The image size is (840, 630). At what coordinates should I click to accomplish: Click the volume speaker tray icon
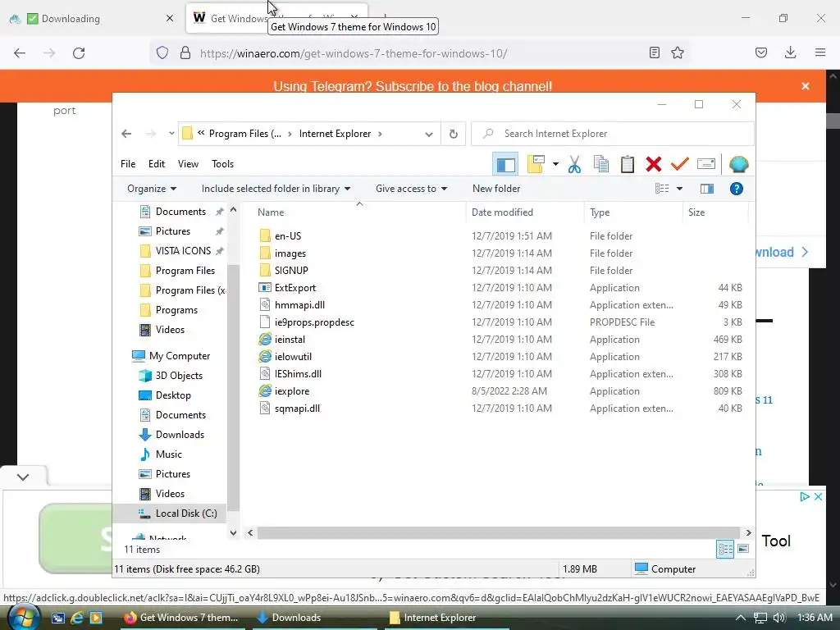[x=779, y=618]
